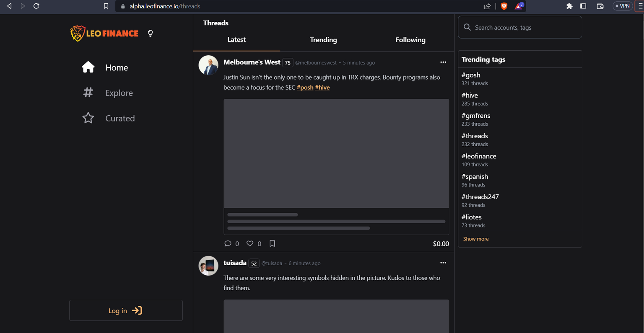Click the Search accounts, tags field
This screenshot has width=644, height=333.
tap(520, 27)
